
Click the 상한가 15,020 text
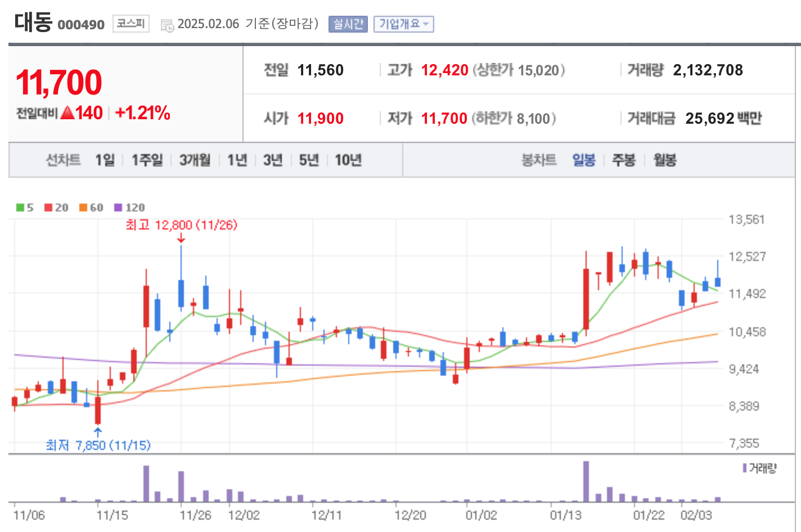(519, 70)
